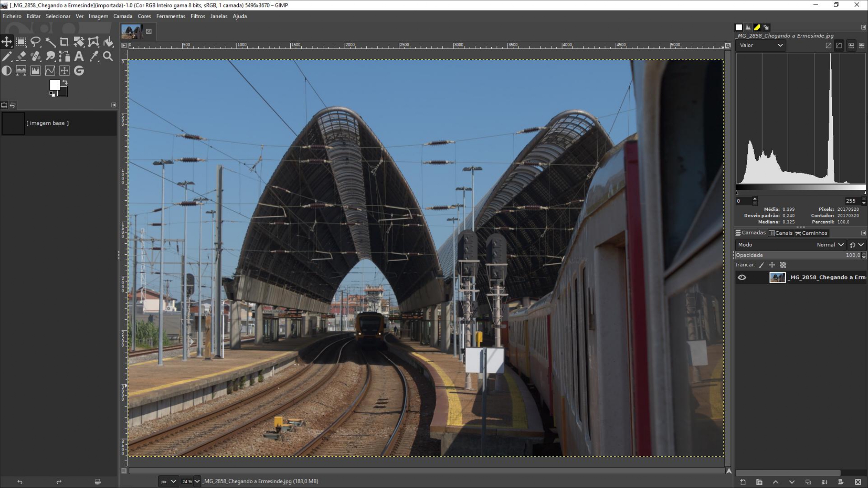Open the layer Modo Normal dropdown
Viewport: 868px width, 488px height.
[x=829, y=245]
